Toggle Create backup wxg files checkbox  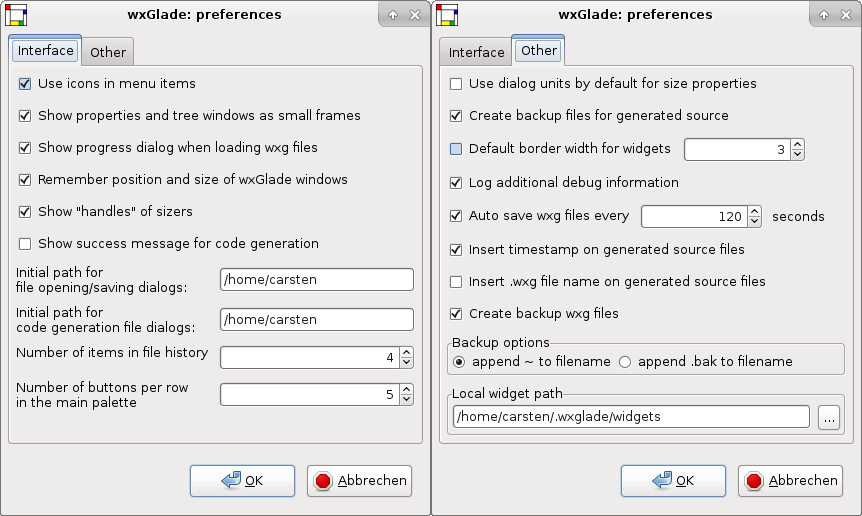point(456,313)
